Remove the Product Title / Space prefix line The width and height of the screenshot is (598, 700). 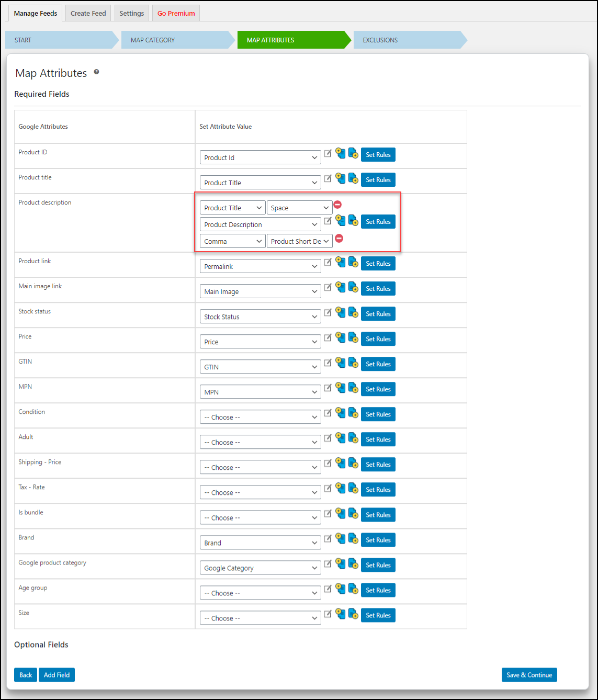pyautogui.click(x=338, y=205)
